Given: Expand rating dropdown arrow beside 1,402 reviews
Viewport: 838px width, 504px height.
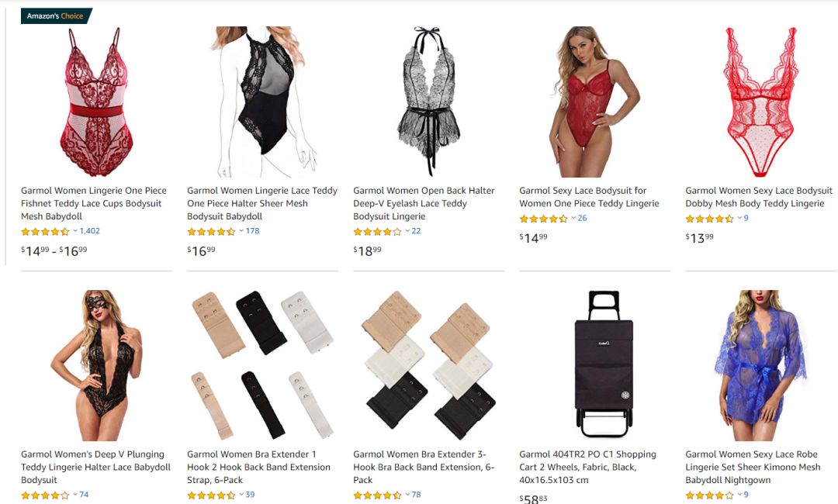Looking at the screenshot, I should pyautogui.click(x=75, y=230).
